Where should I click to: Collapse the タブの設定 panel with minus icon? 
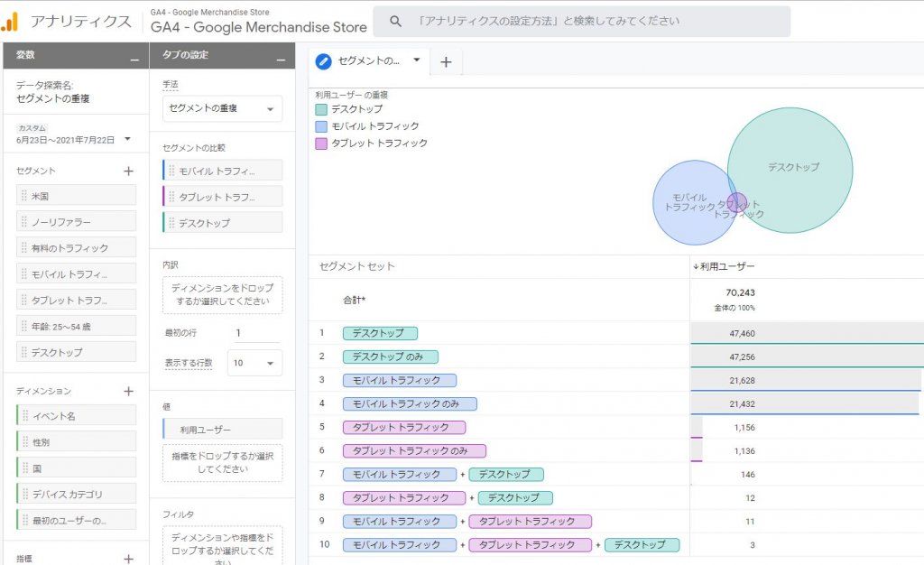pos(282,60)
